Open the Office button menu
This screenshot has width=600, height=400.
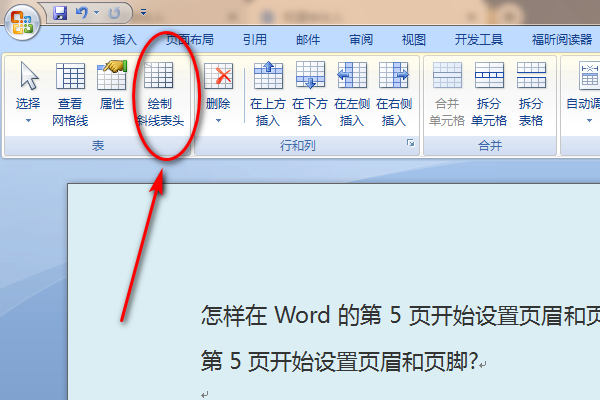[22, 22]
